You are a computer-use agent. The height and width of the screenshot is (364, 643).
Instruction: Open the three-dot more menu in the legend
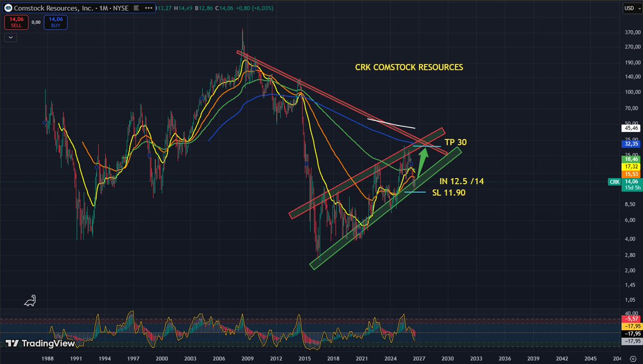point(149,8)
